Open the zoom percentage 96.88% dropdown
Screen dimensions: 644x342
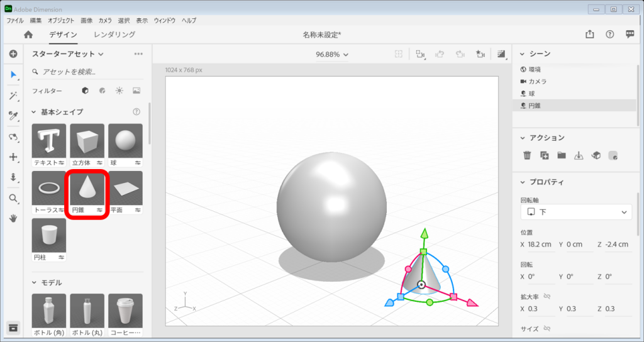[x=332, y=55]
